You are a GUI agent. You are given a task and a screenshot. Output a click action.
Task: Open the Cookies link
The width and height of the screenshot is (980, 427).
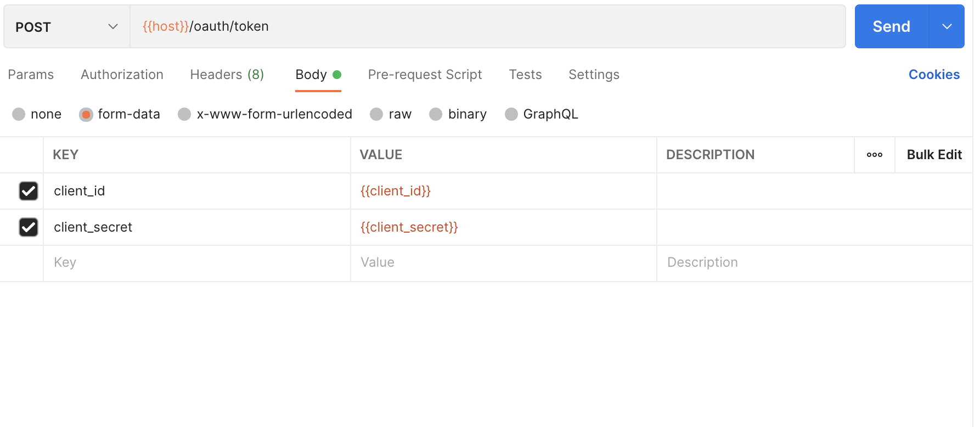coord(934,75)
